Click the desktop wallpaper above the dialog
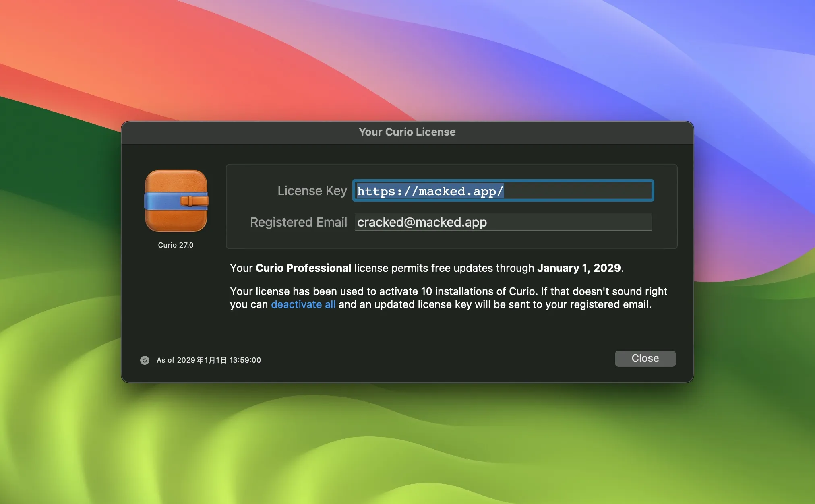Screen dimensions: 815x504 tap(407, 60)
